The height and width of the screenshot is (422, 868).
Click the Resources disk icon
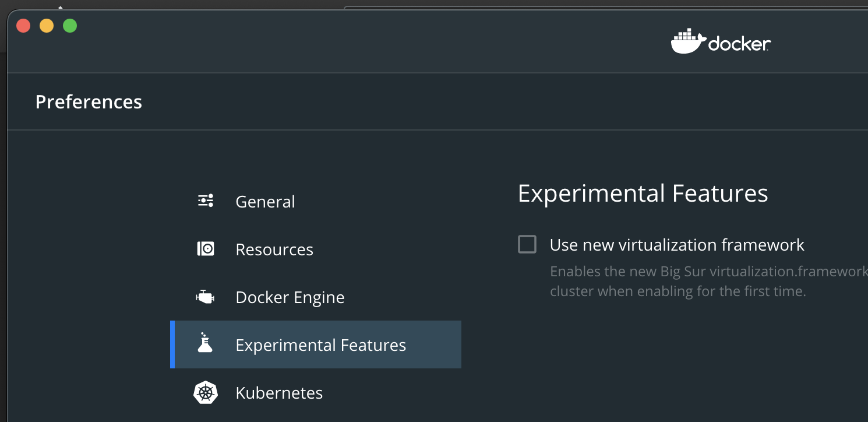point(206,249)
